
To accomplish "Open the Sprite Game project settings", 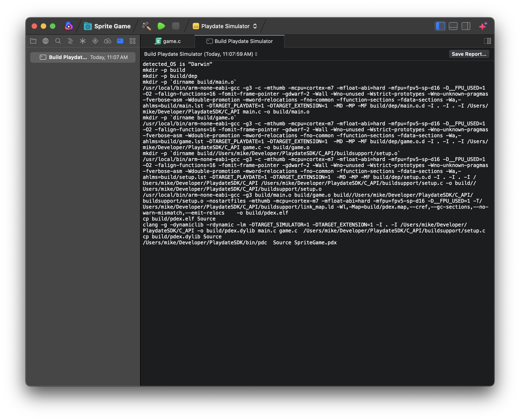I will click(107, 26).
